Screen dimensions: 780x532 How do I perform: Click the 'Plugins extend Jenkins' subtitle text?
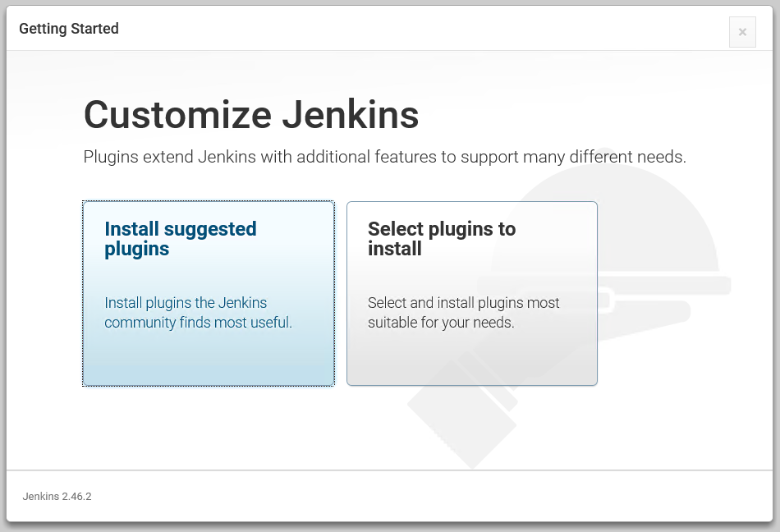coord(384,157)
